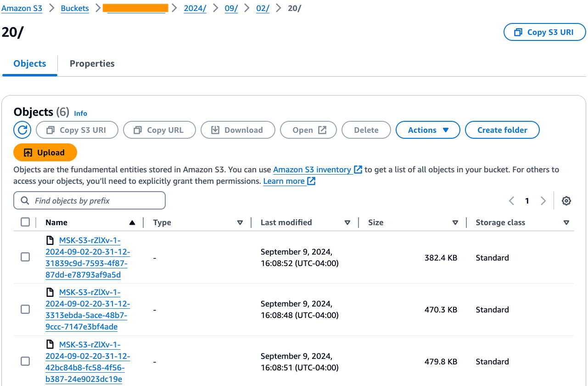Click the Create folder button
The image size is (588, 386).
point(502,130)
